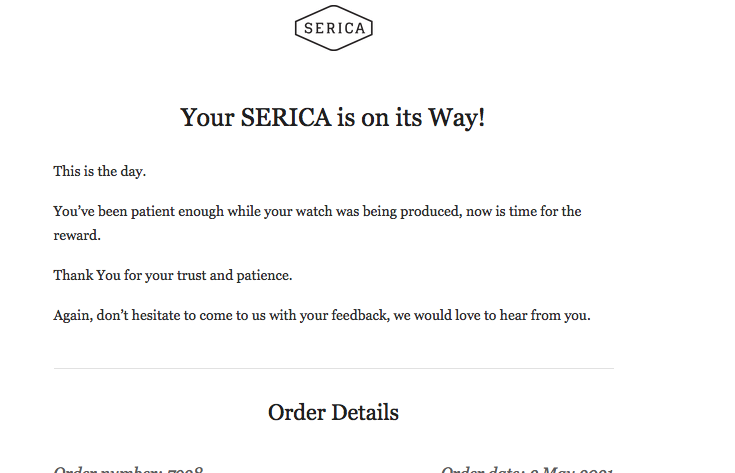Click the partially visible 'Order number' text
Image resolution: width=735 pixels, height=473 pixels.
128,469
